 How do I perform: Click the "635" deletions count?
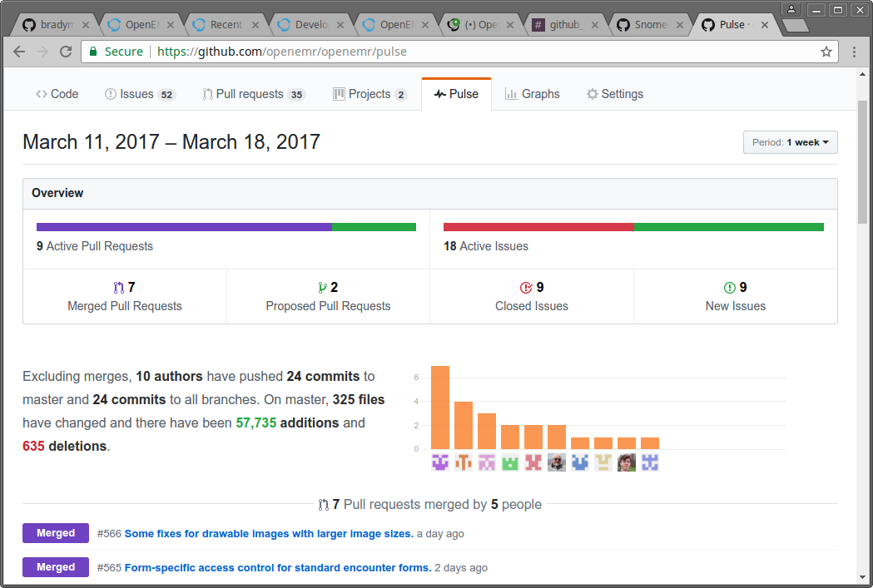[x=33, y=446]
